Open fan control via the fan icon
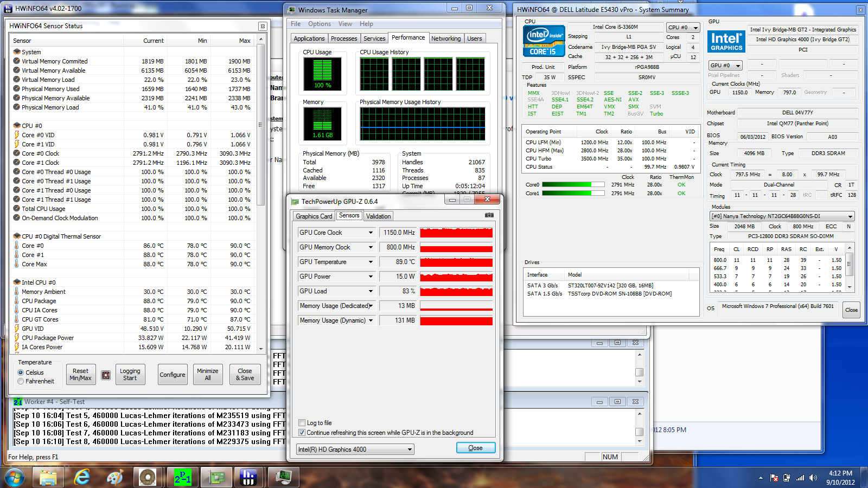Screen dimensions: 868x488 pos(106,375)
